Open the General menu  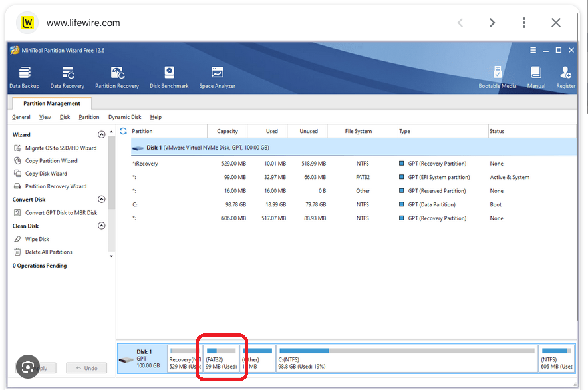coord(21,118)
